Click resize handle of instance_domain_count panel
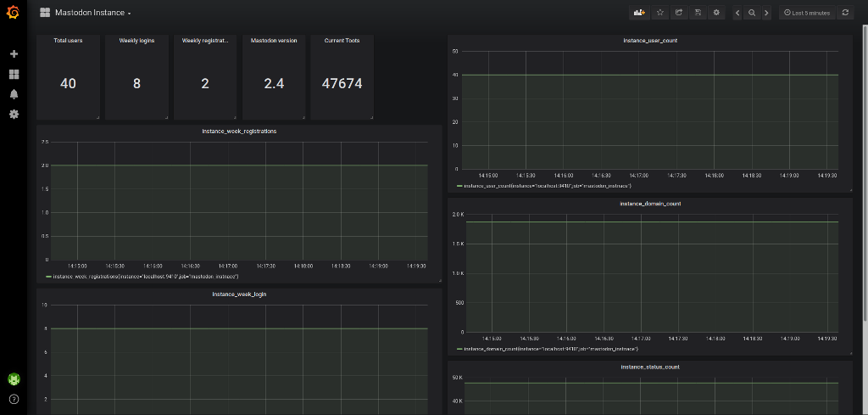 pos(850,353)
